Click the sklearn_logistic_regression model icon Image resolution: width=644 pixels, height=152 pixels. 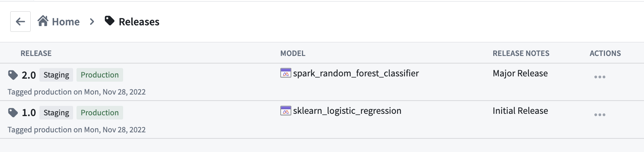(286, 111)
